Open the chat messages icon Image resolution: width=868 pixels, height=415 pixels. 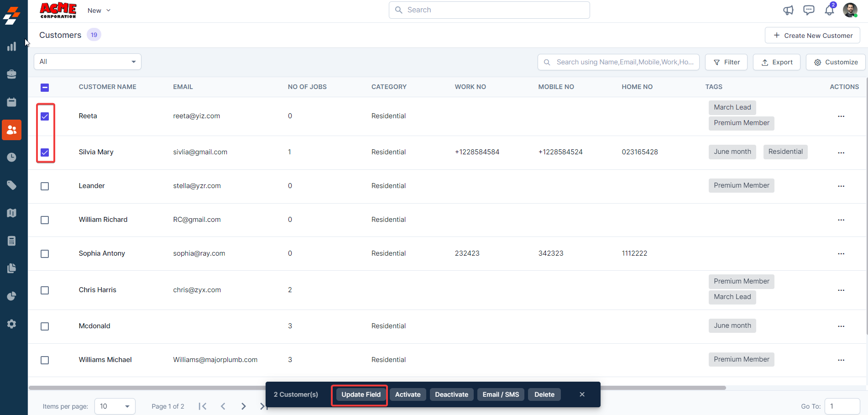809,10
